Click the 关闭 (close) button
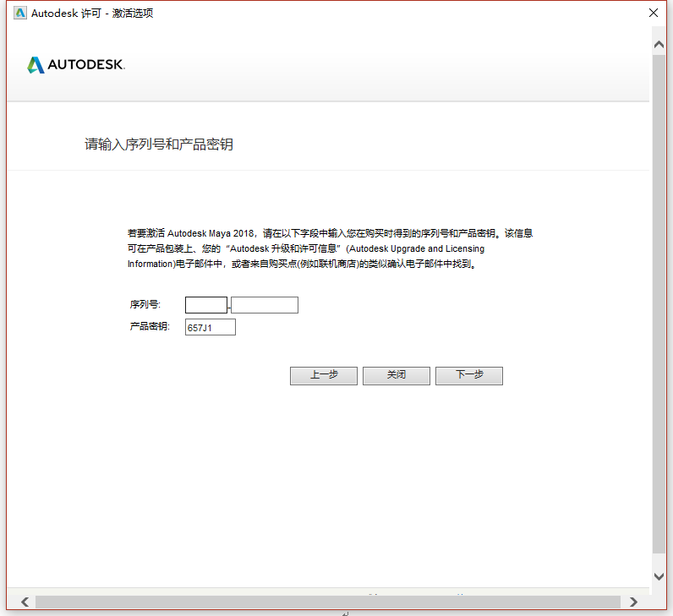 tap(397, 375)
